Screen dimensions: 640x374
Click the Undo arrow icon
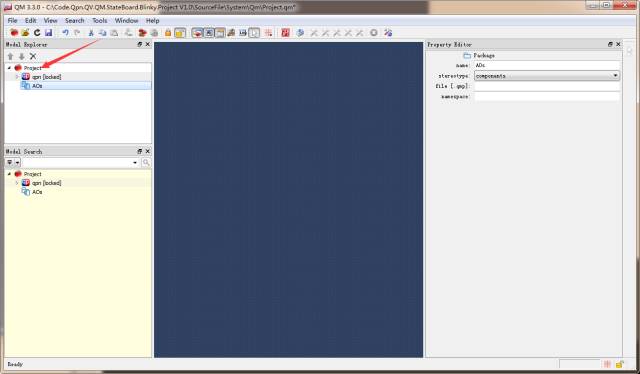click(65, 33)
